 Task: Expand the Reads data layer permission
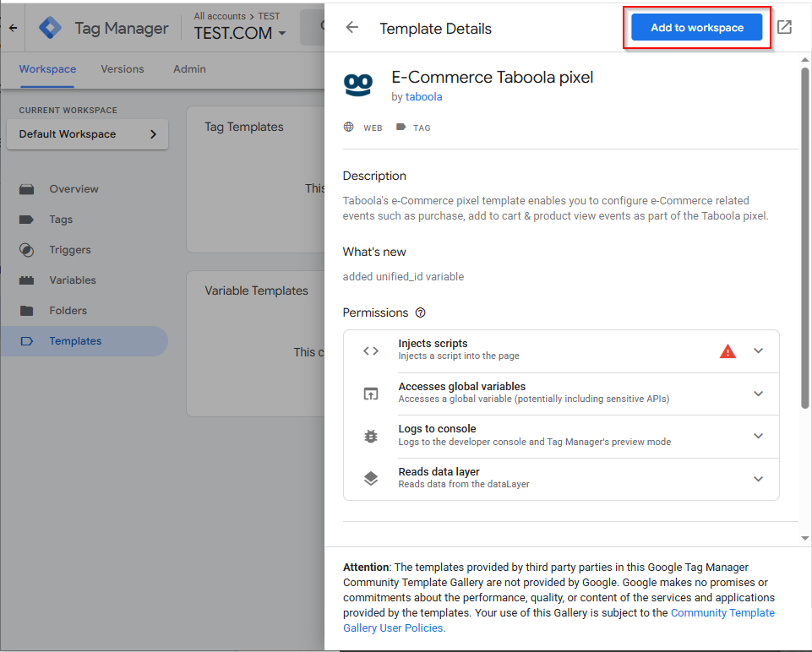pos(758,479)
